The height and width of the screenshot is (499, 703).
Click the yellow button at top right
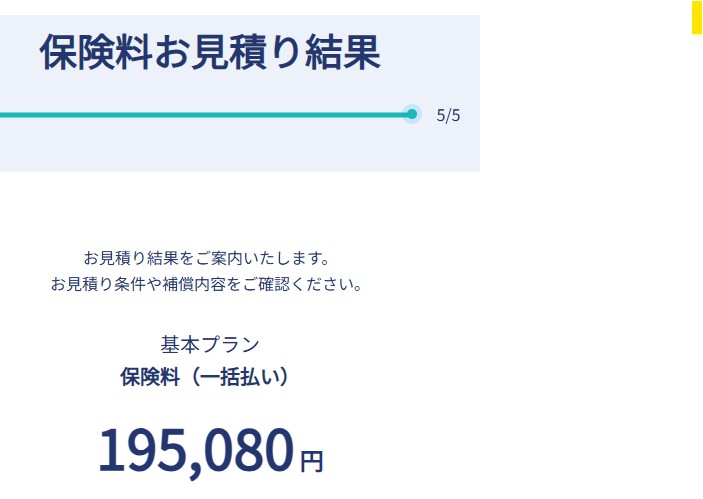point(697,17)
